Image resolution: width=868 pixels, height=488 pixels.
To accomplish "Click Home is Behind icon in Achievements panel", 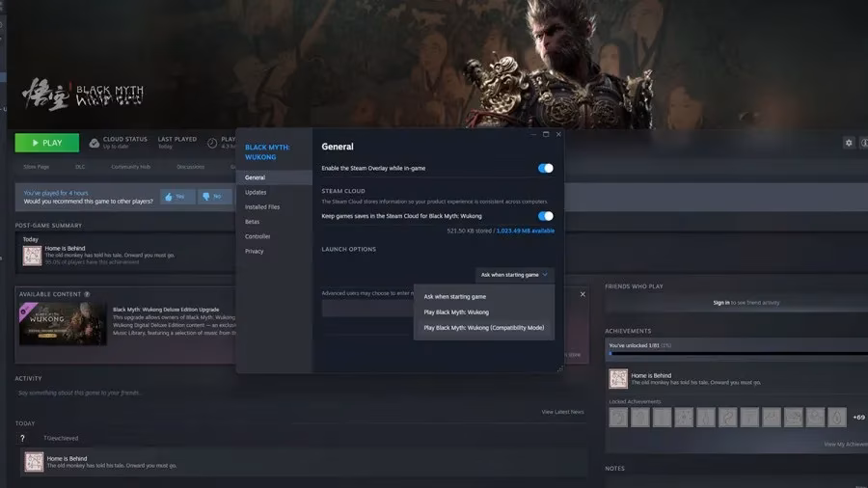I will click(x=618, y=379).
